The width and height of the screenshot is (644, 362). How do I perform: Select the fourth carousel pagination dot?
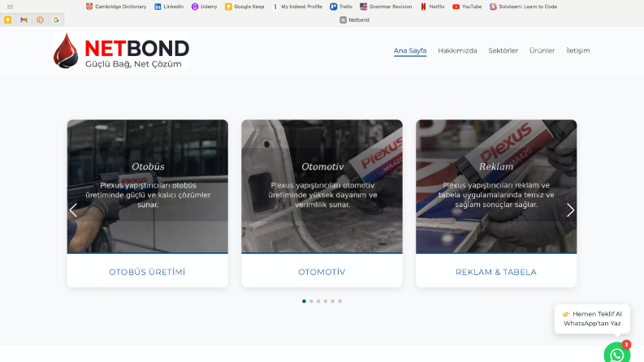(x=326, y=301)
